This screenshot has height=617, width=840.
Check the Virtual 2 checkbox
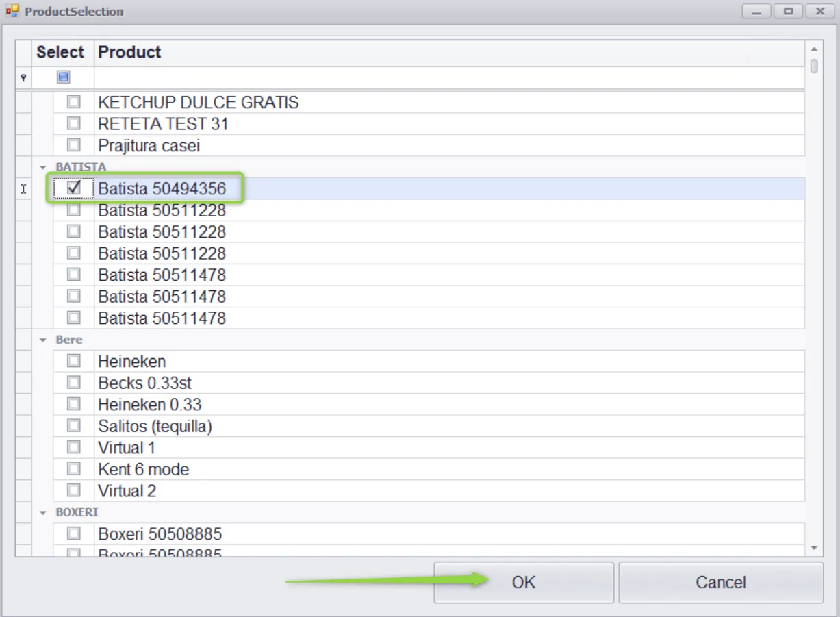click(73, 490)
